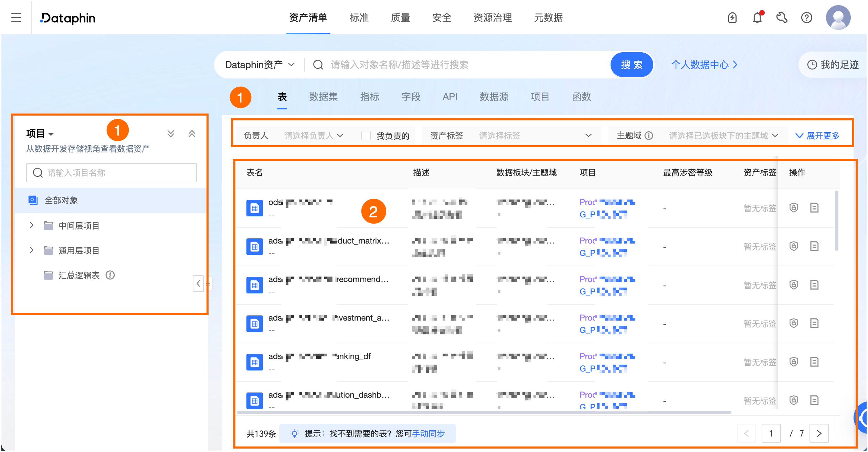Open the 资产清单 top menu
This screenshot has height=452, width=868.
[x=308, y=18]
